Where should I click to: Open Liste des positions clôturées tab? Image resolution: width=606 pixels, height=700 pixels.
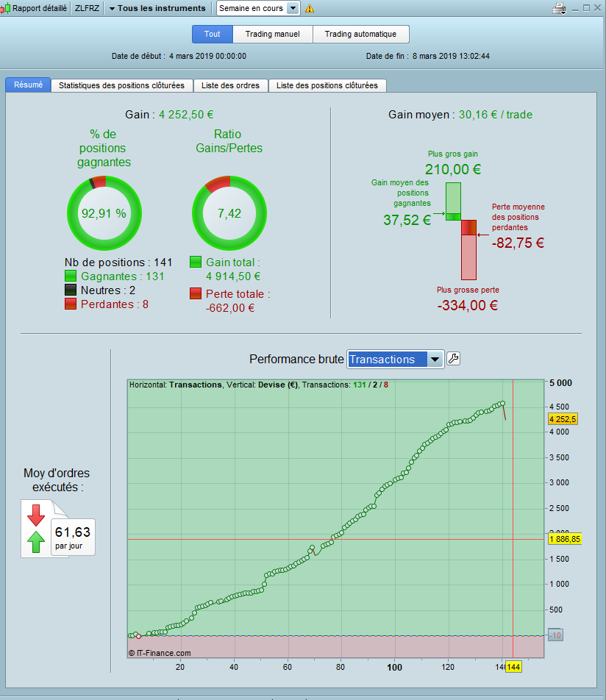(x=327, y=85)
